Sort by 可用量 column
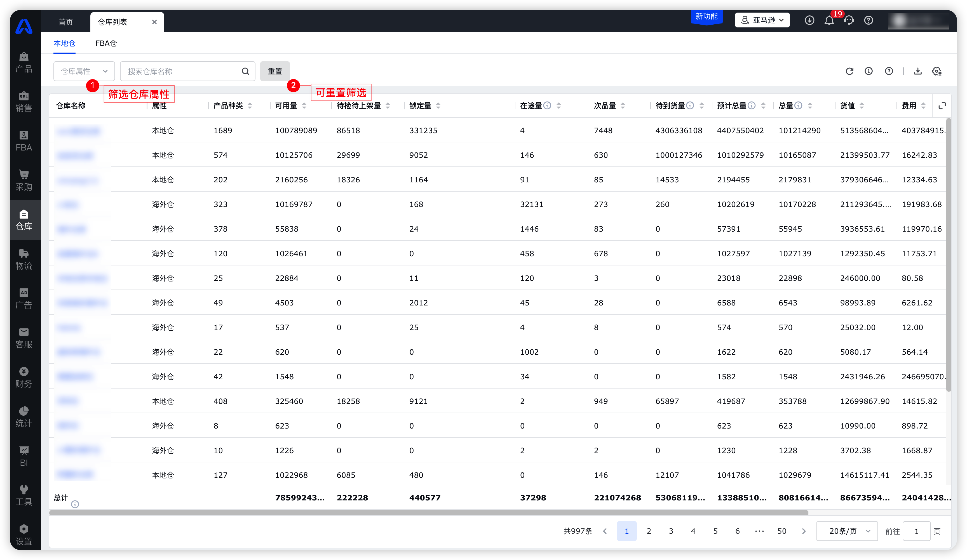Image resolution: width=967 pixels, height=560 pixels. (304, 106)
